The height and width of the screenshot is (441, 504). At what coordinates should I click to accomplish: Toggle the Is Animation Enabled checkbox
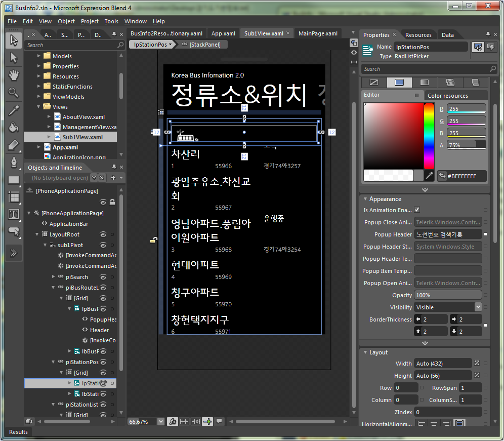417,210
